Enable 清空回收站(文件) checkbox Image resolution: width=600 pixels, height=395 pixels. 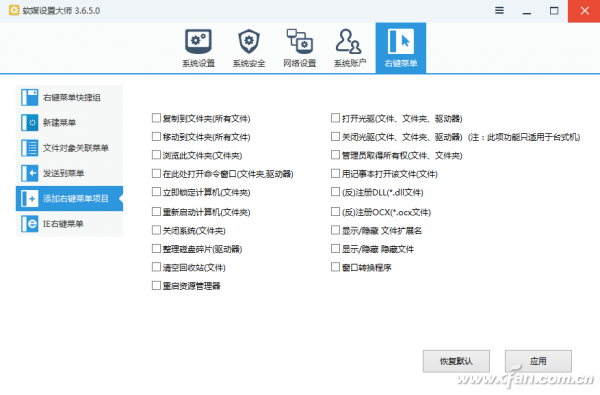coord(156,267)
